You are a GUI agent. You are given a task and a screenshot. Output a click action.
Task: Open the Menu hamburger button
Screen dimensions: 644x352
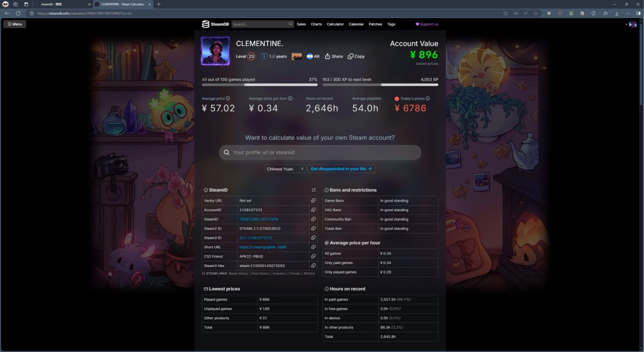click(15, 24)
